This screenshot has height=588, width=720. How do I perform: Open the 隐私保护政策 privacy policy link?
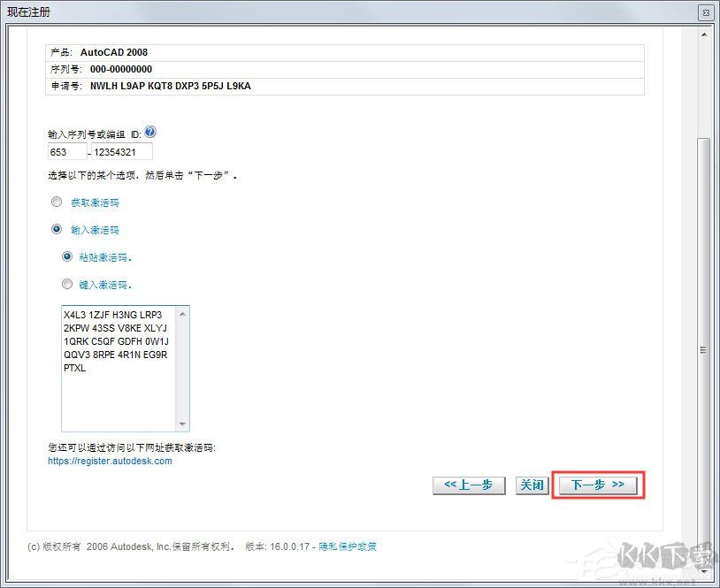349,546
